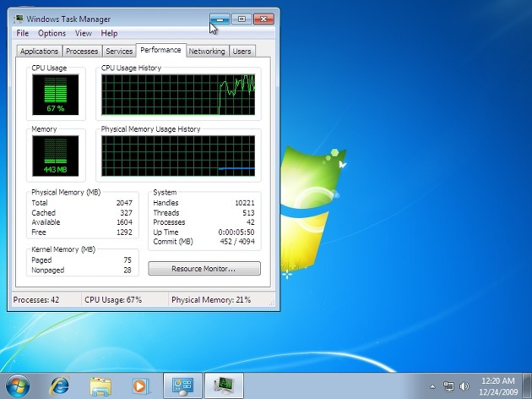
Task: Open the Options menu
Action: (52, 33)
